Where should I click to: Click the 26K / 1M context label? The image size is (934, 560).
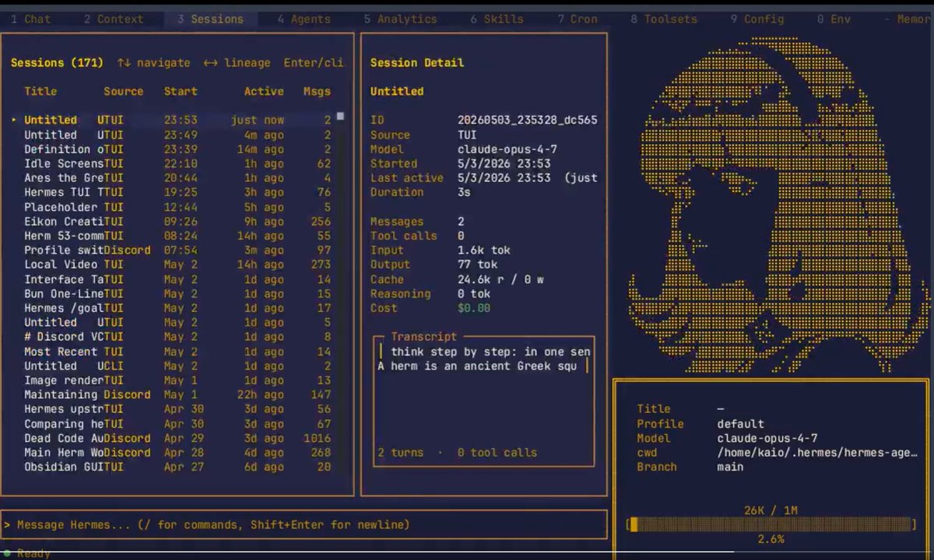(770, 510)
